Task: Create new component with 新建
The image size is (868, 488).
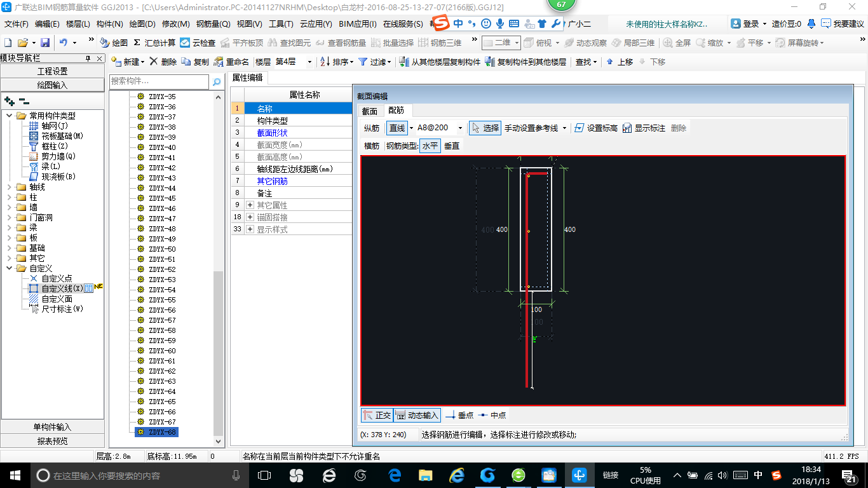Action: 128,62
